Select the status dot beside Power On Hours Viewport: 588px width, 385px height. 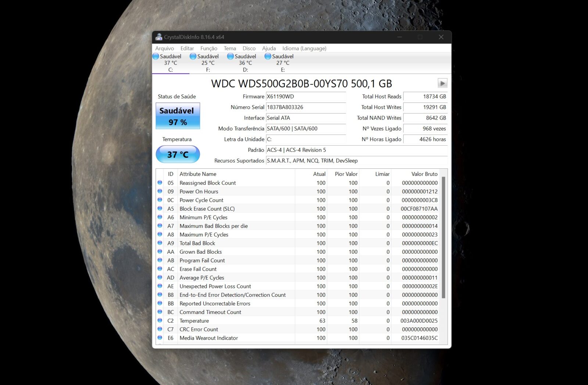pos(160,191)
